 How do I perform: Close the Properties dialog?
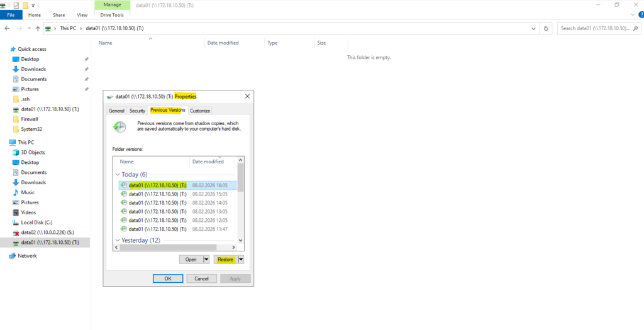pos(247,96)
